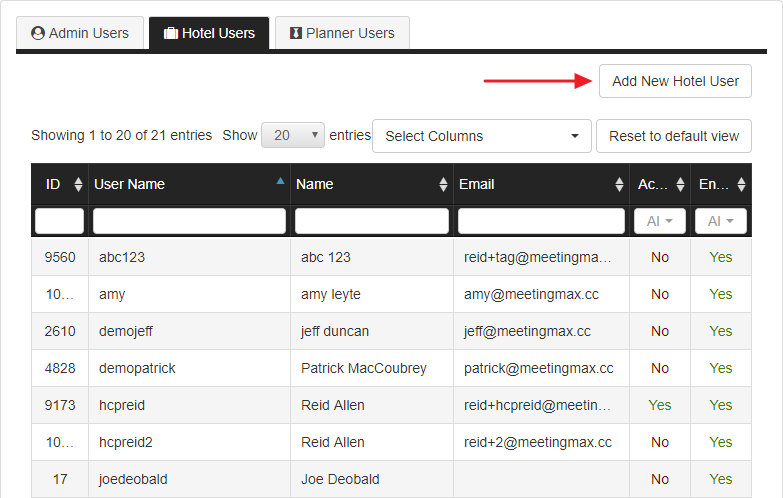Select user name demopatrick

(137, 369)
